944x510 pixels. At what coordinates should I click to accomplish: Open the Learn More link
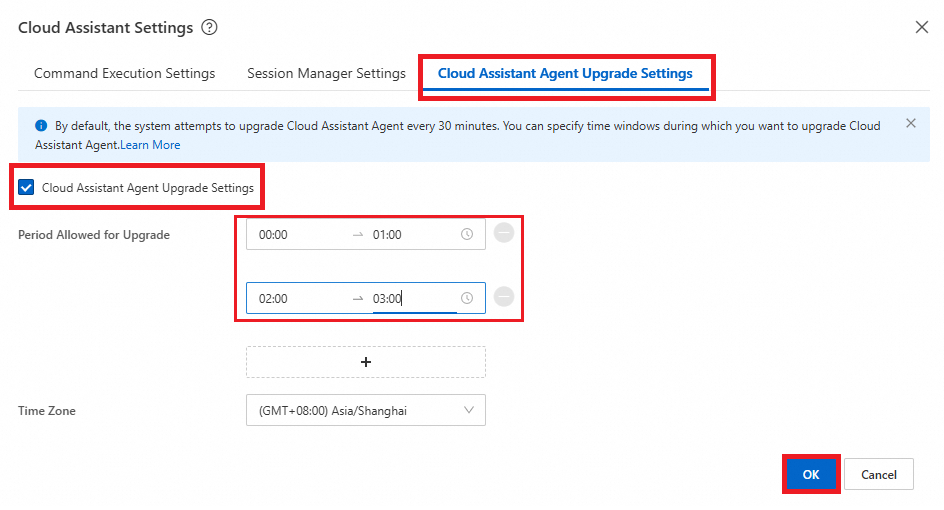point(150,145)
